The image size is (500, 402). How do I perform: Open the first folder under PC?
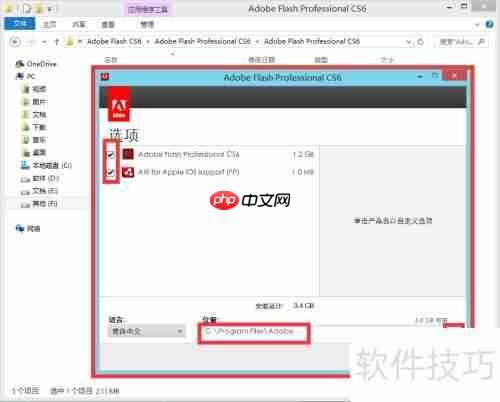[x=34, y=89]
